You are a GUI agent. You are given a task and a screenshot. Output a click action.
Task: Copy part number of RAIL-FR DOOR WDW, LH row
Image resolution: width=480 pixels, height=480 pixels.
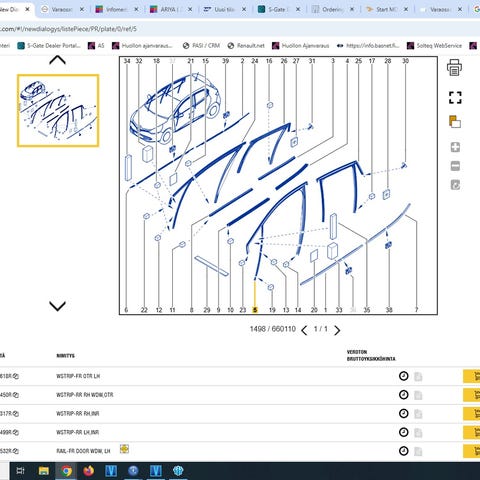click(x=16, y=451)
